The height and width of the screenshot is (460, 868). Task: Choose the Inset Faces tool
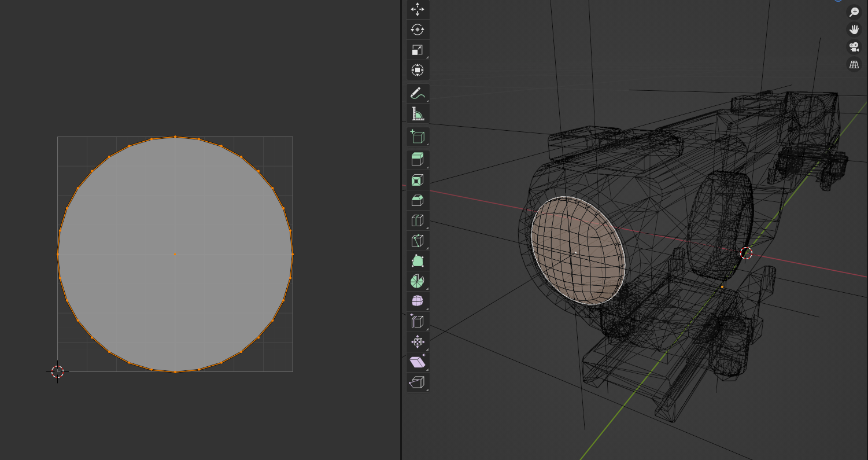[418, 181]
